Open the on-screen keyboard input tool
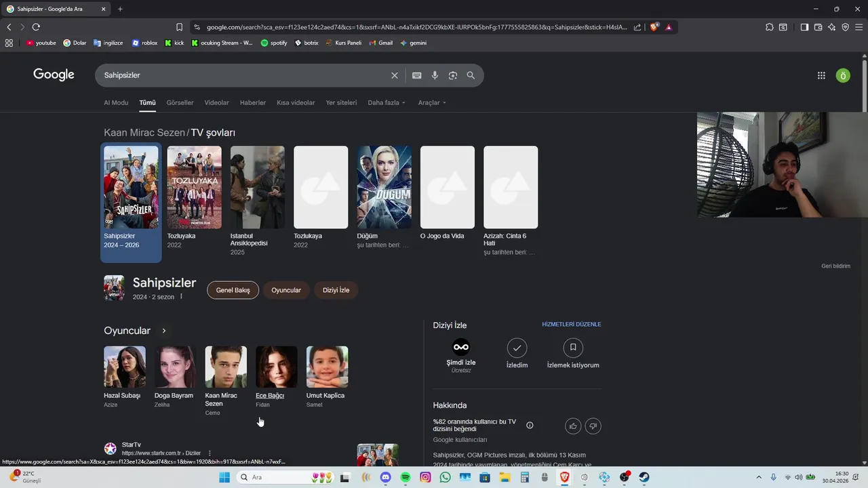 pyautogui.click(x=416, y=75)
